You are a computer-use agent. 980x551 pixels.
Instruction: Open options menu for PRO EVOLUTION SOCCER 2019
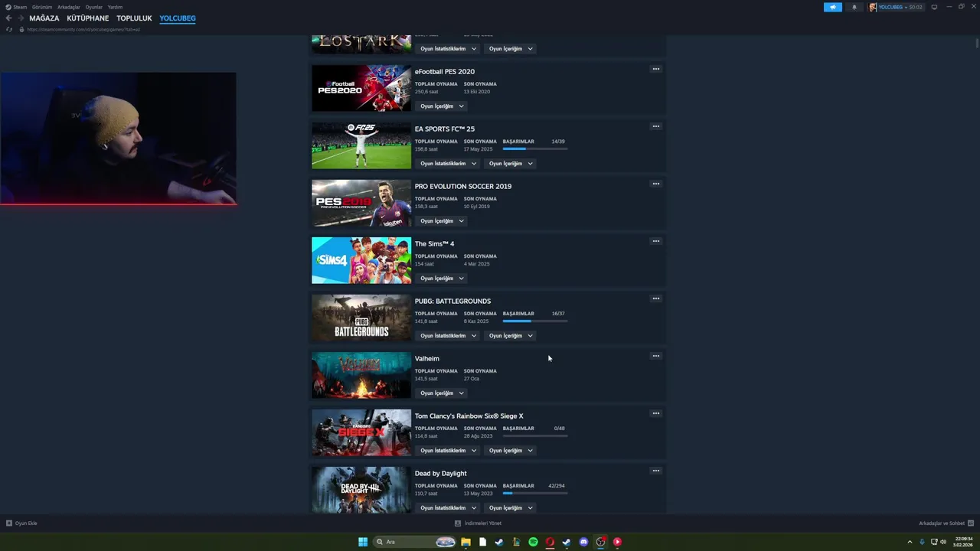(x=655, y=184)
